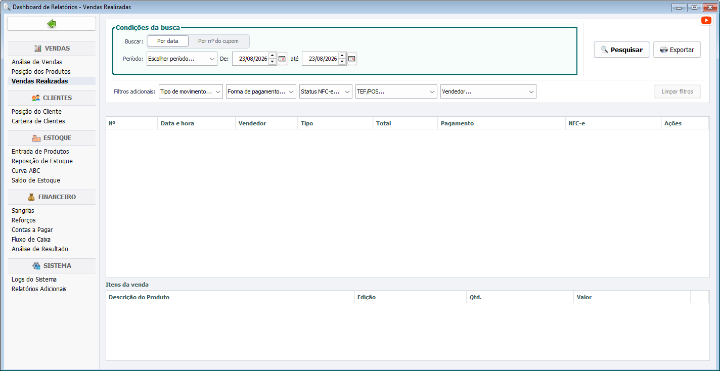Click the 'Edição' items column header

[410, 297]
